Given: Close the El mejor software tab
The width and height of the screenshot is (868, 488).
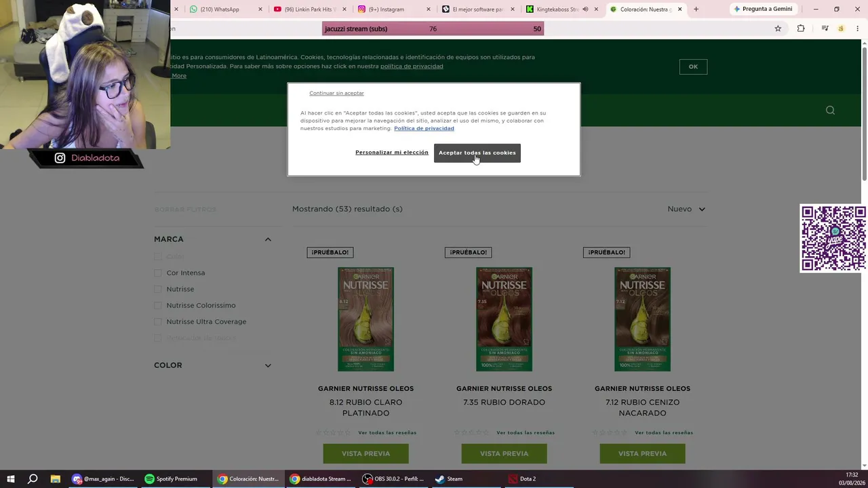Looking at the screenshot, I should (513, 9).
